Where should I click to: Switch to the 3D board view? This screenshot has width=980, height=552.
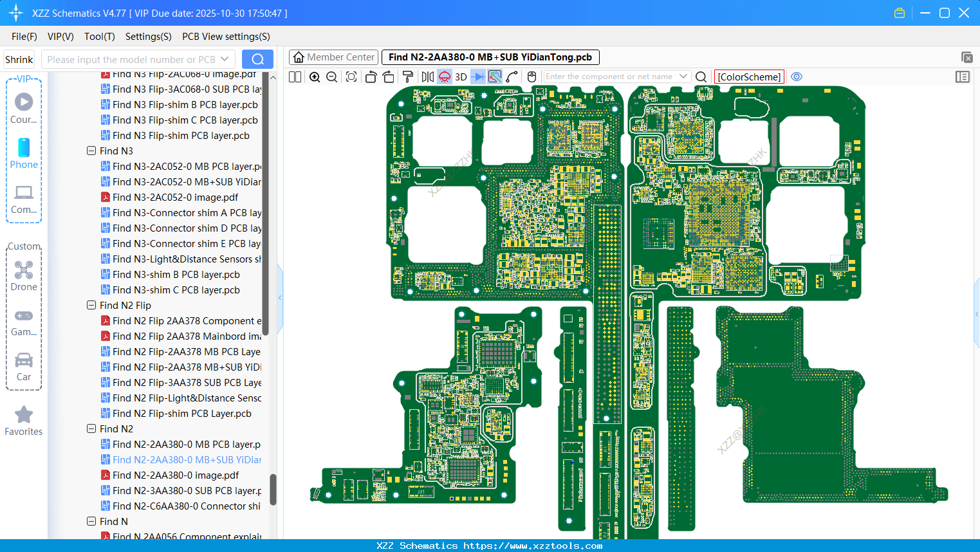(461, 77)
